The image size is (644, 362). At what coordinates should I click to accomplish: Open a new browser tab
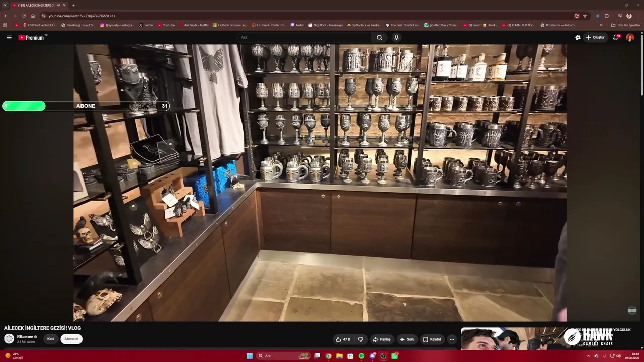pyautogui.click(x=73, y=5)
